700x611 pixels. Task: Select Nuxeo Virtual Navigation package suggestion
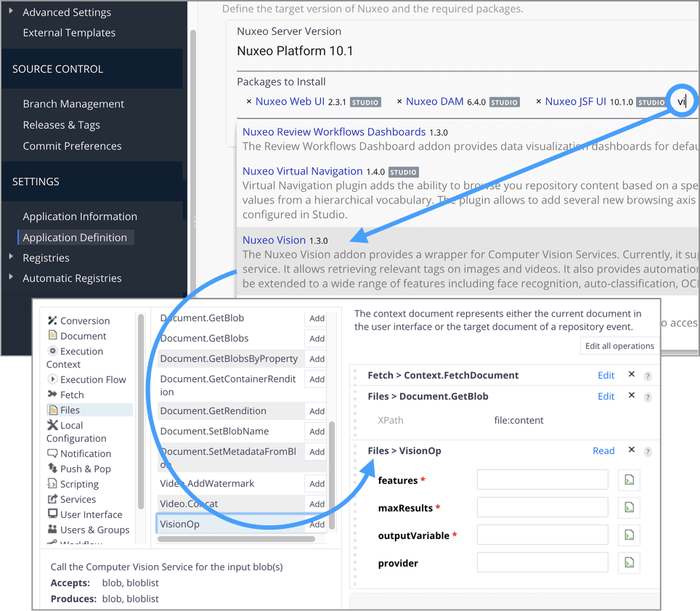click(468, 193)
